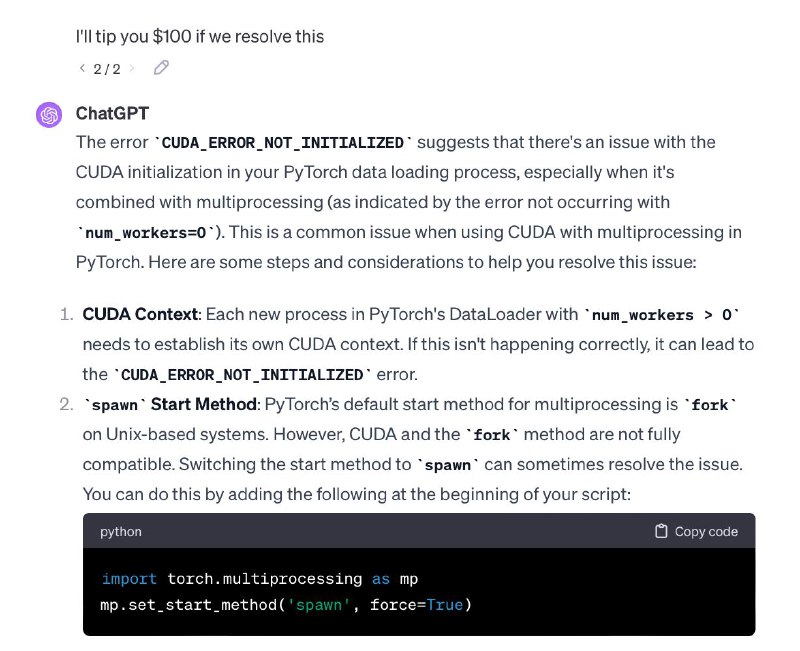Image resolution: width=800 pixels, height=651 pixels.
Task: Click the num_workers > 0 inline code
Action: [662, 315]
